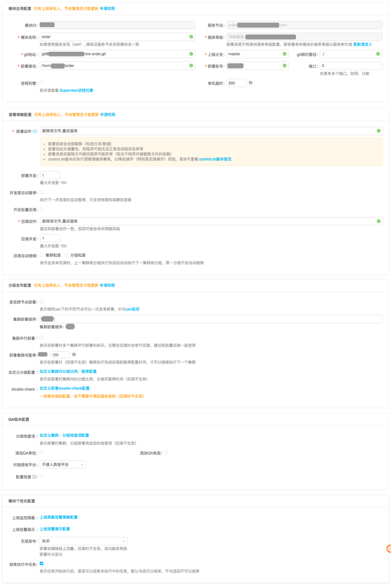Click the green check icon in 回滚动作 field
Image resolution: width=392 pixels, height=585 pixels.
(379, 221)
